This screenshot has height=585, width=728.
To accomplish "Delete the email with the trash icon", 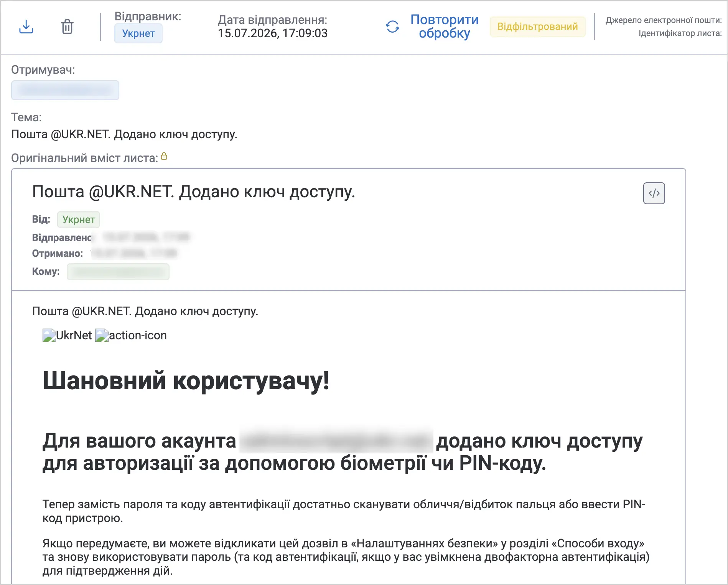I will [x=67, y=27].
